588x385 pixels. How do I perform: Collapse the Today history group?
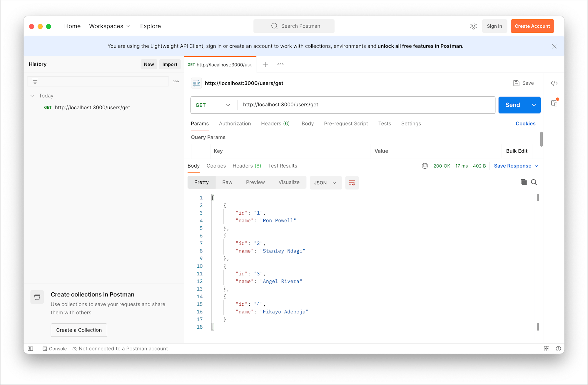click(x=32, y=96)
